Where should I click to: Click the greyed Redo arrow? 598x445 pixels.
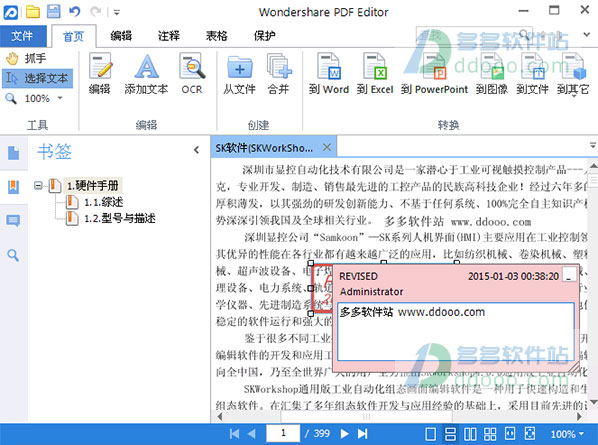95,12
